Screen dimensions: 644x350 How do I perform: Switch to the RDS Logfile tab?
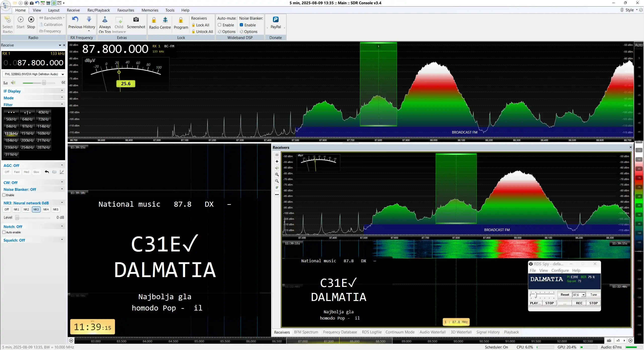point(372,332)
